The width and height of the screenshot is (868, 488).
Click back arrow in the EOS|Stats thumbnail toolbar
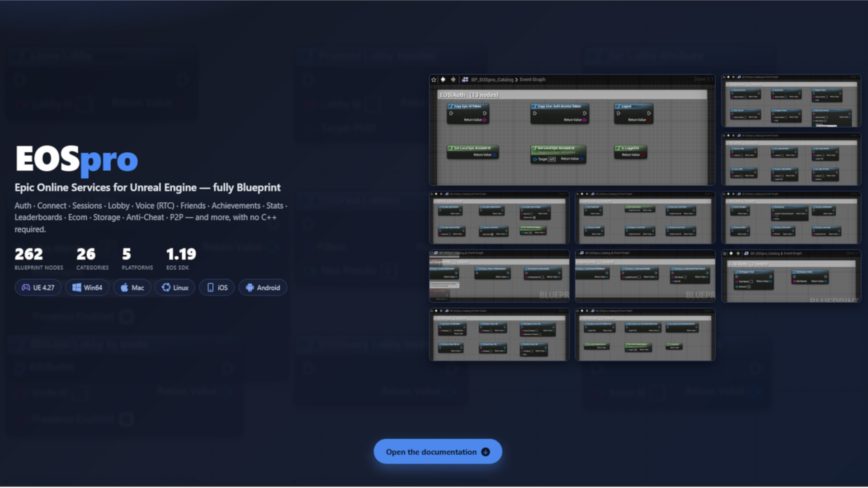[731, 253]
